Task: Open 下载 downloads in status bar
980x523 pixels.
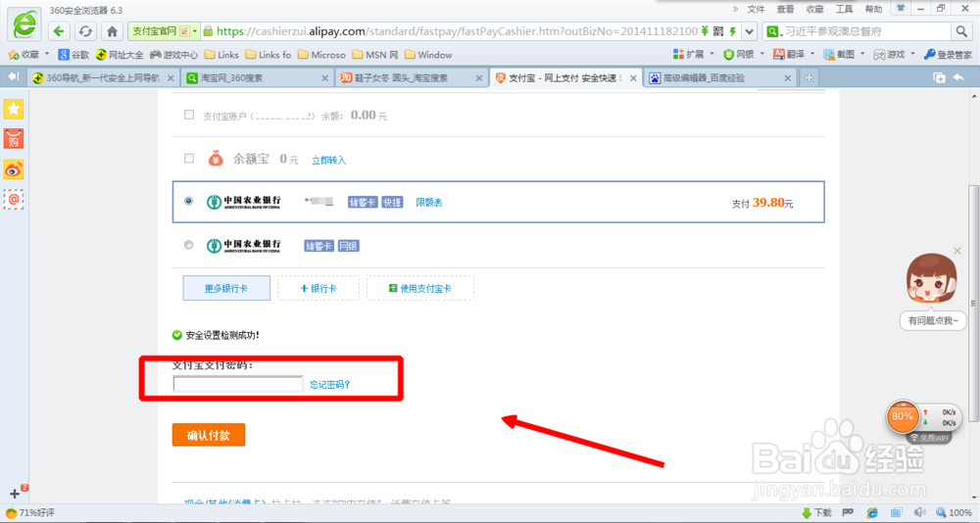Action: click(816, 513)
